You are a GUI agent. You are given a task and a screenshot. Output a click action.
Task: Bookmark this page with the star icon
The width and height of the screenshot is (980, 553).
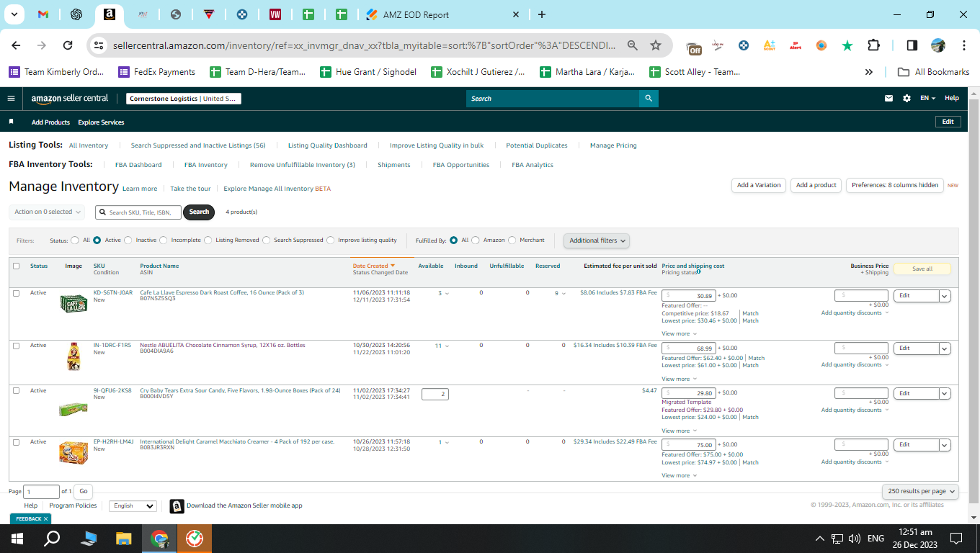656,45
